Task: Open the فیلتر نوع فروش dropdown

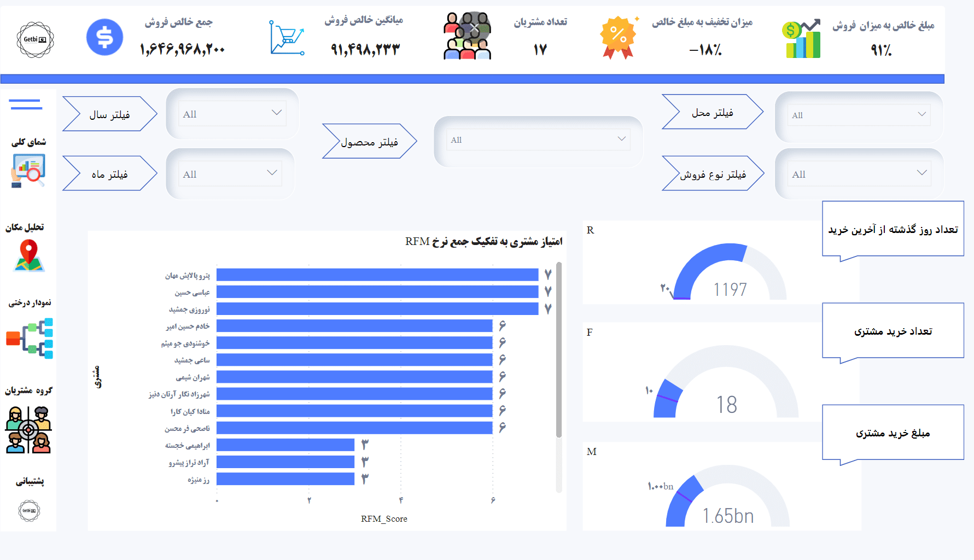Action: (x=859, y=174)
